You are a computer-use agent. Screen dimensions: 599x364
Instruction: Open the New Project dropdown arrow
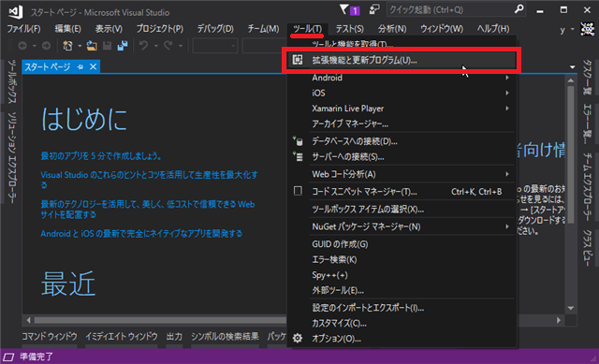pos(80,46)
